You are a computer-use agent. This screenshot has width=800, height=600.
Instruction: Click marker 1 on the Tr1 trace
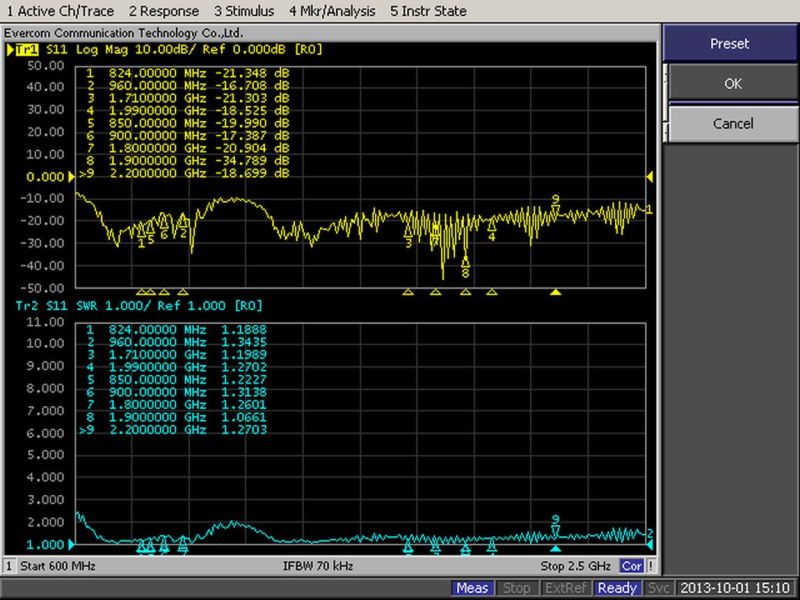click(141, 237)
